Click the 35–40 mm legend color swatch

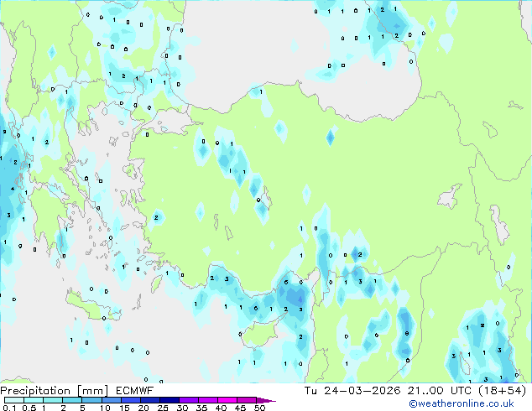pyautogui.click(x=207, y=400)
